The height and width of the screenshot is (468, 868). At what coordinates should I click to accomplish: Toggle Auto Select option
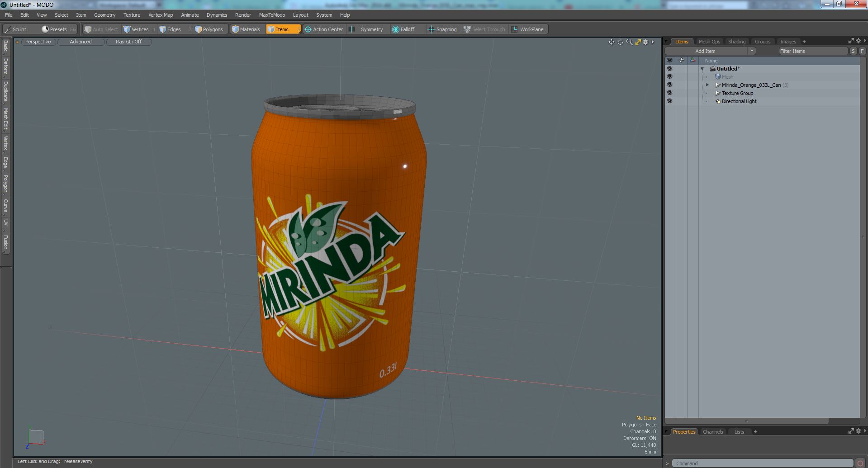point(101,29)
